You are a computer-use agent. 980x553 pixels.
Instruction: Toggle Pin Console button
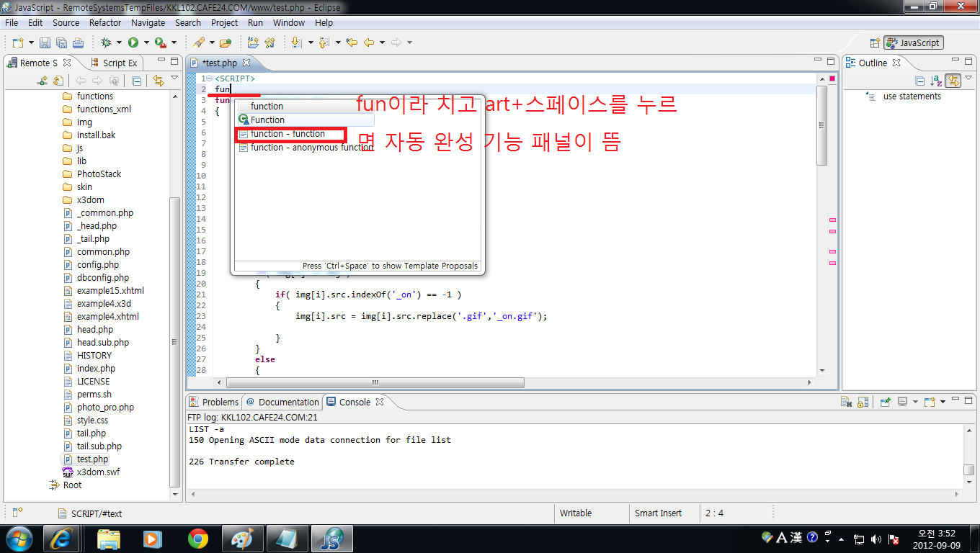[x=886, y=402]
